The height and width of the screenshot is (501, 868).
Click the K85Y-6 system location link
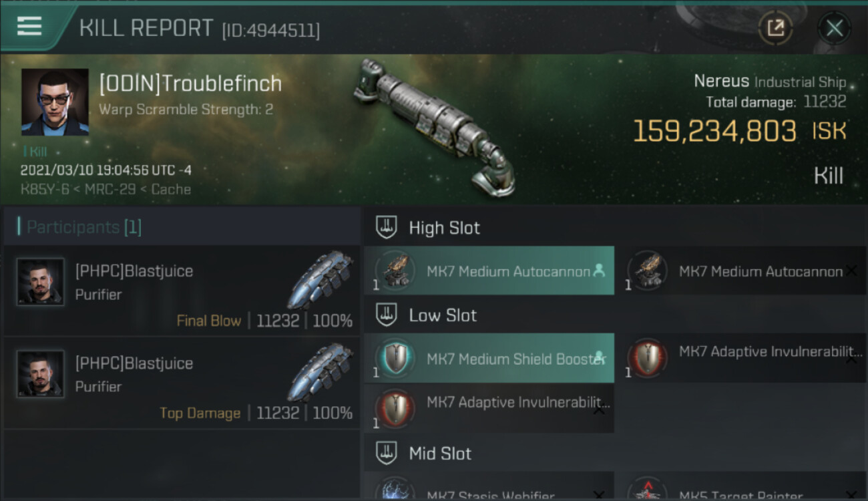pyautogui.click(x=45, y=189)
